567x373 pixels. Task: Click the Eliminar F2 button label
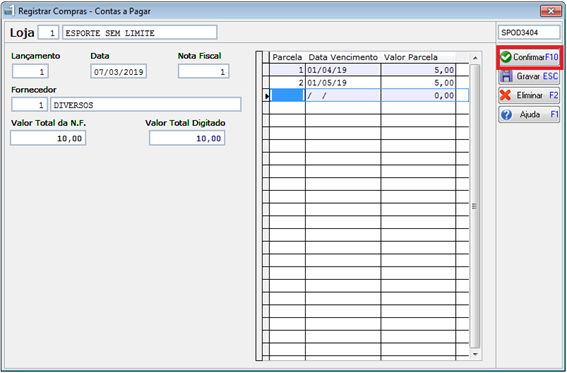(537, 95)
